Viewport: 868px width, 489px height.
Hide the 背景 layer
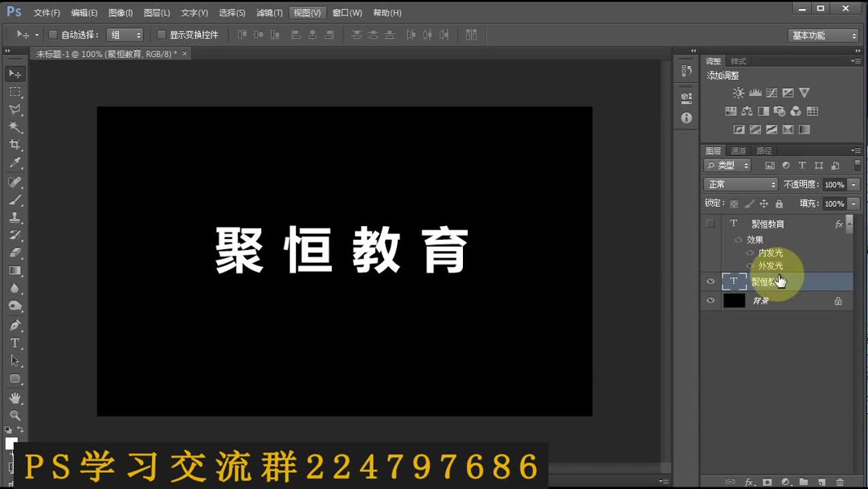coord(710,300)
